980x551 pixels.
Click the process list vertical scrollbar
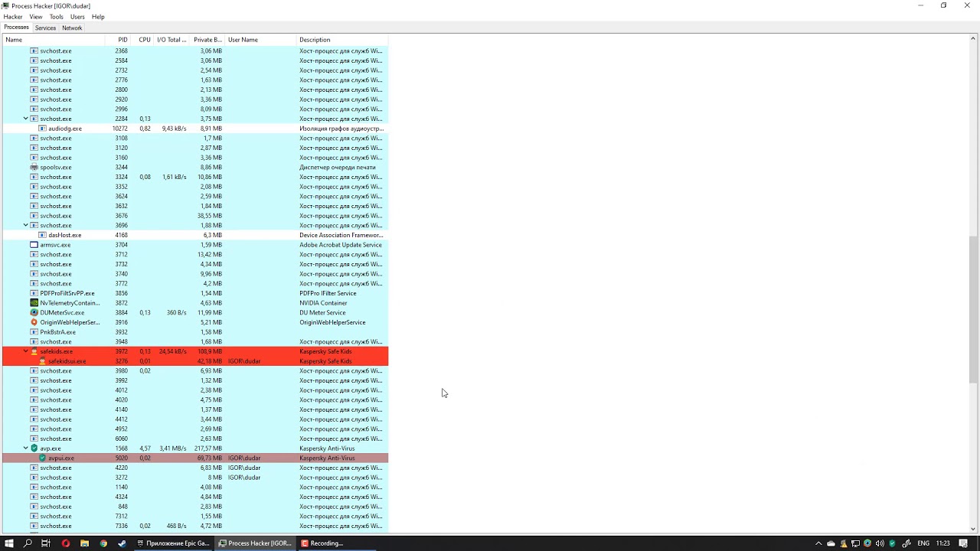(x=973, y=310)
